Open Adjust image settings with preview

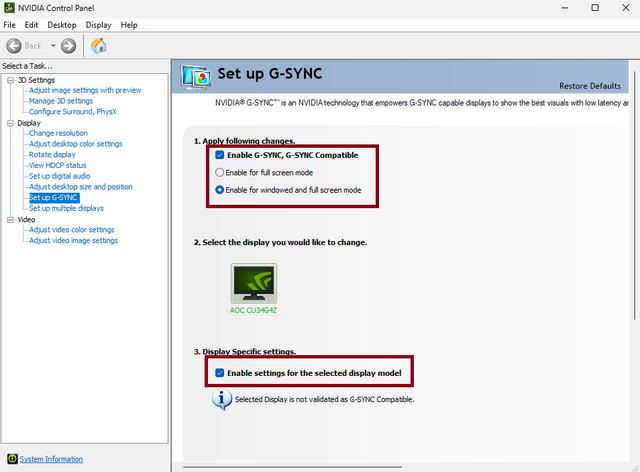coord(85,90)
